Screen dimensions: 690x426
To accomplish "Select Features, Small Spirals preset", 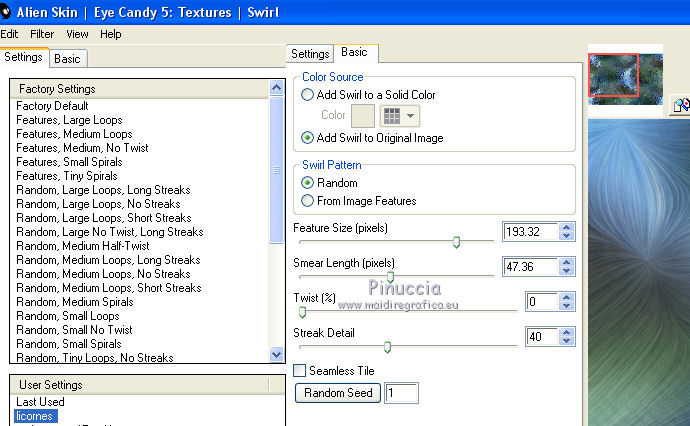I will 69,162.
